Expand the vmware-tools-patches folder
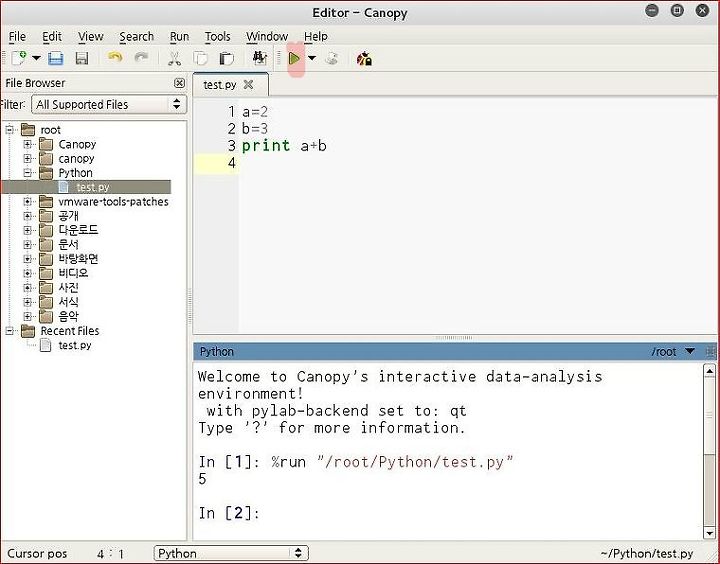 click(27, 202)
